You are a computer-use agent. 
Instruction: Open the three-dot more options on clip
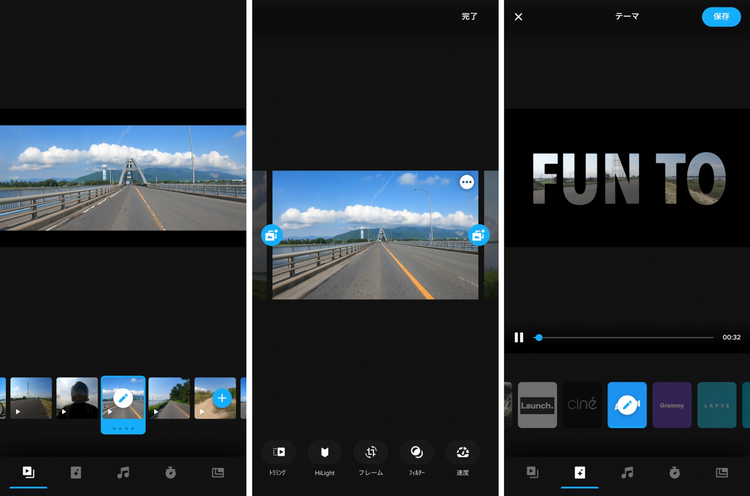pos(467,182)
